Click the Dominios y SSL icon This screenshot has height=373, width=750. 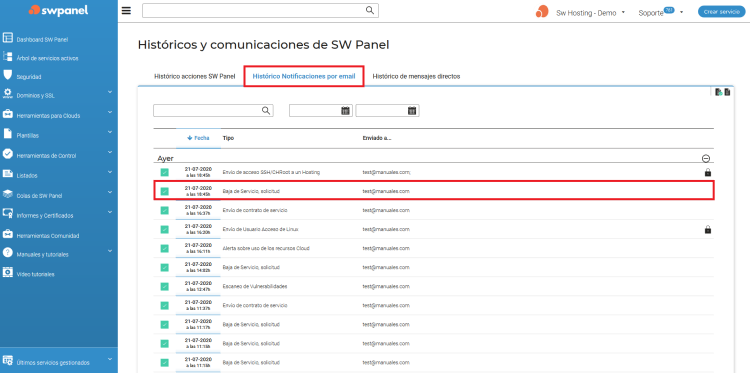coord(8,94)
